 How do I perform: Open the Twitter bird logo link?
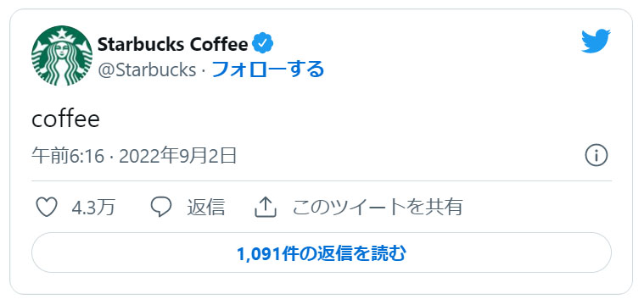[x=596, y=41]
